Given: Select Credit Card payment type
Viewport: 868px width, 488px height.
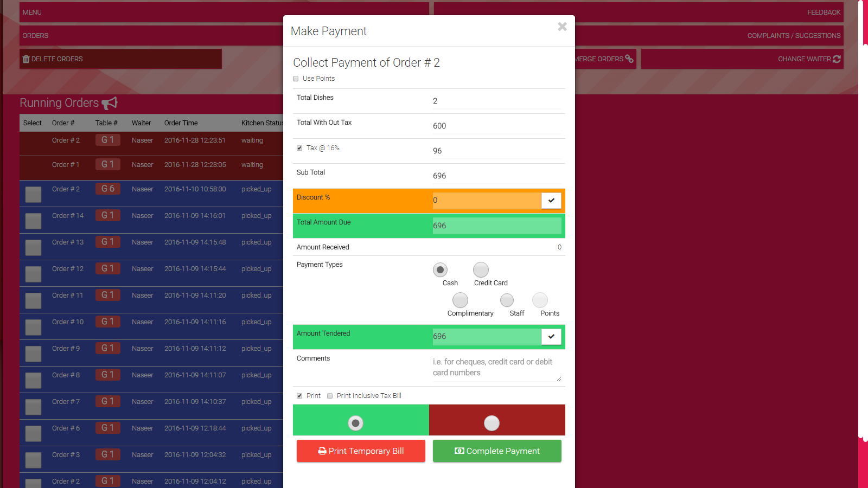Looking at the screenshot, I should point(481,269).
